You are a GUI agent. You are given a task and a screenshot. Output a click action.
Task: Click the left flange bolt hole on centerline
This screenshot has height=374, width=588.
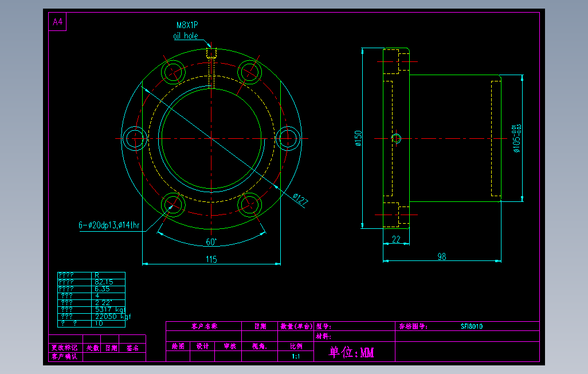pyautogui.click(x=135, y=139)
